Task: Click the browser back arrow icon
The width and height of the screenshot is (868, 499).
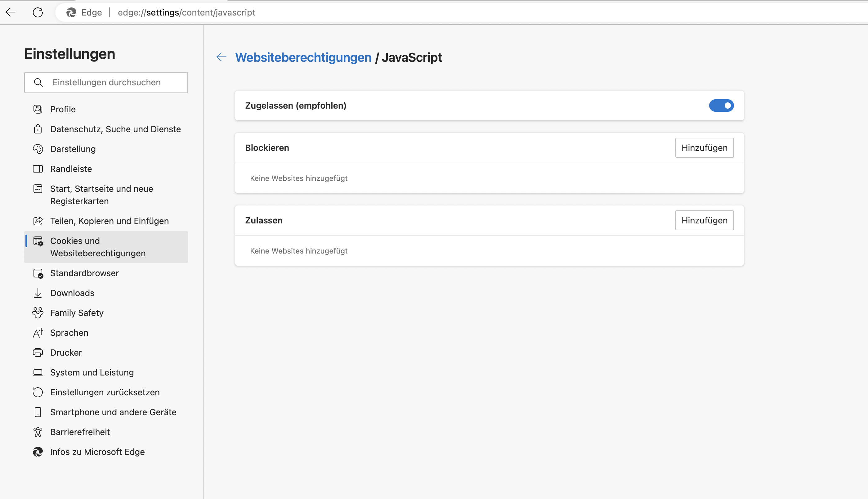Action: coord(11,12)
